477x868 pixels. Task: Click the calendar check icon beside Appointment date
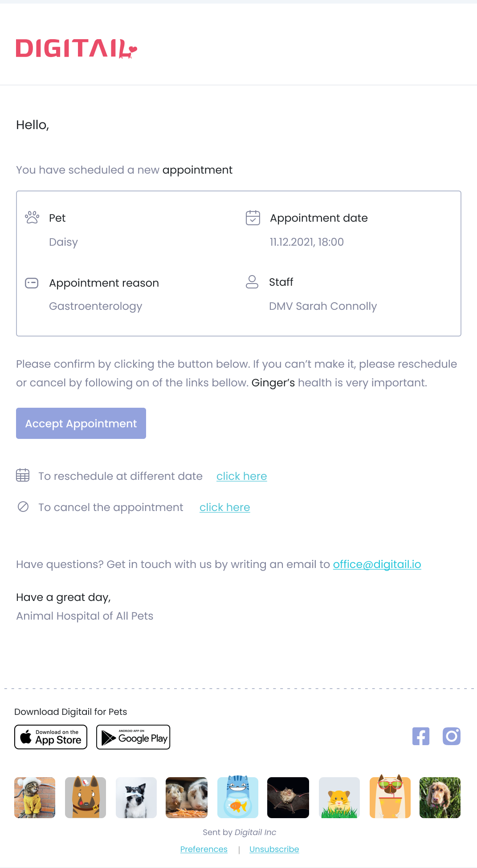(253, 218)
